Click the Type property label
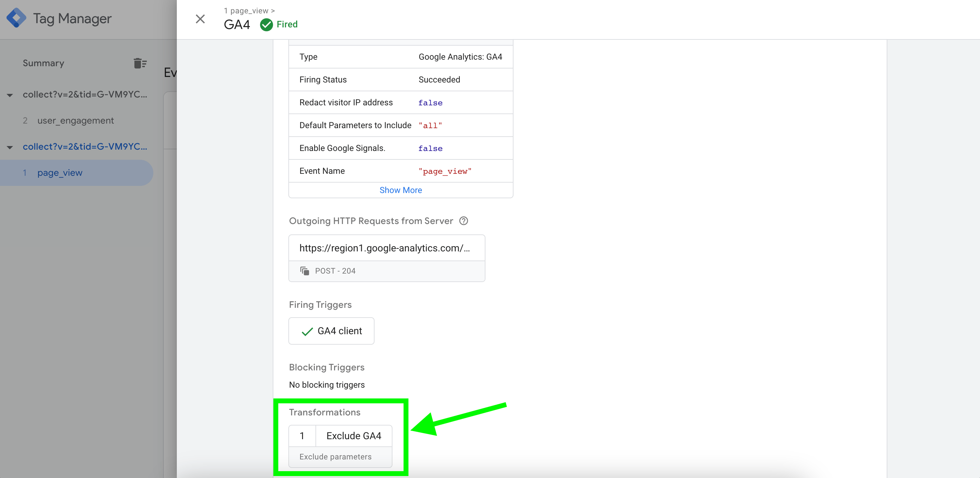980x478 pixels. click(308, 57)
